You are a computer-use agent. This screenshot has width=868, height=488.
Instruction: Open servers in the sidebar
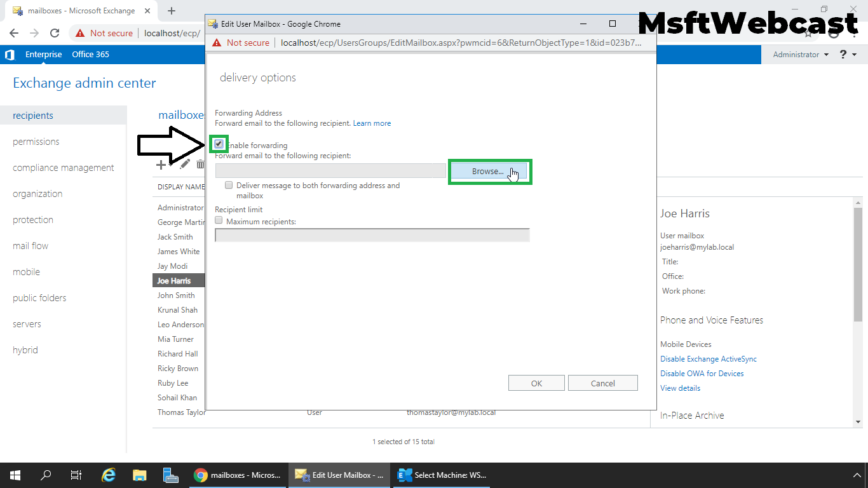pyautogui.click(x=27, y=324)
